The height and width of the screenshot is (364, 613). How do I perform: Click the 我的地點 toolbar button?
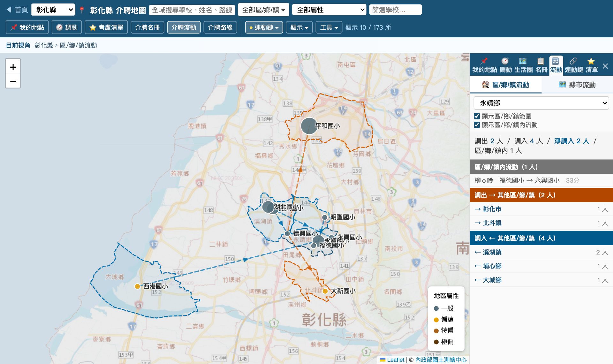pos(27,27)
